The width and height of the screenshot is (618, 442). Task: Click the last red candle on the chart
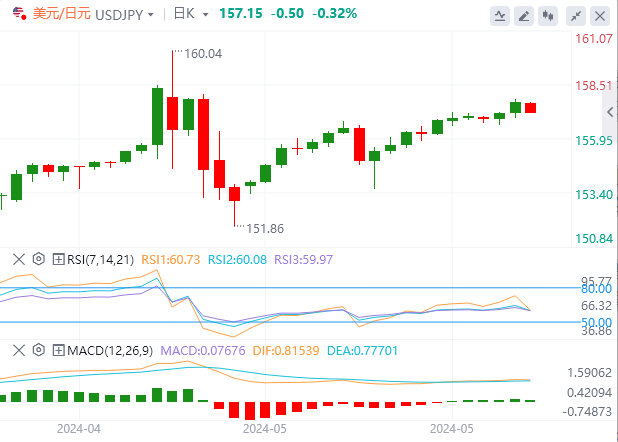coord(531,108)
